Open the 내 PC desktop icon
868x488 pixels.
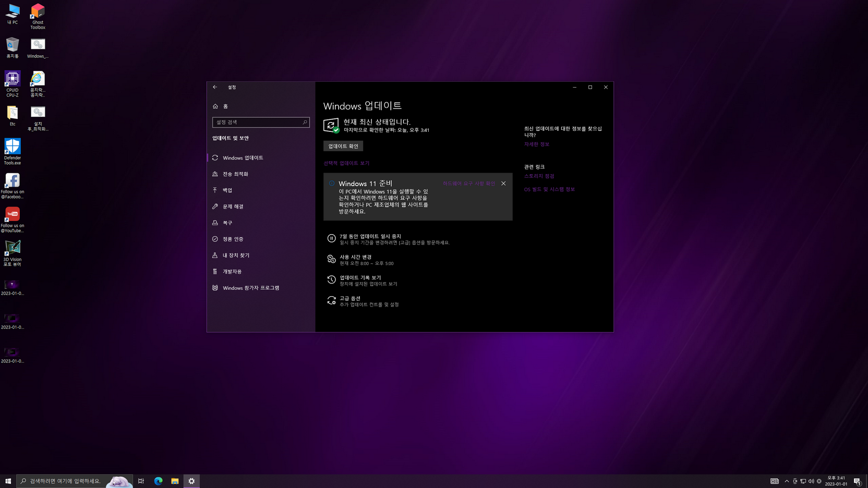tap(13, 14)
